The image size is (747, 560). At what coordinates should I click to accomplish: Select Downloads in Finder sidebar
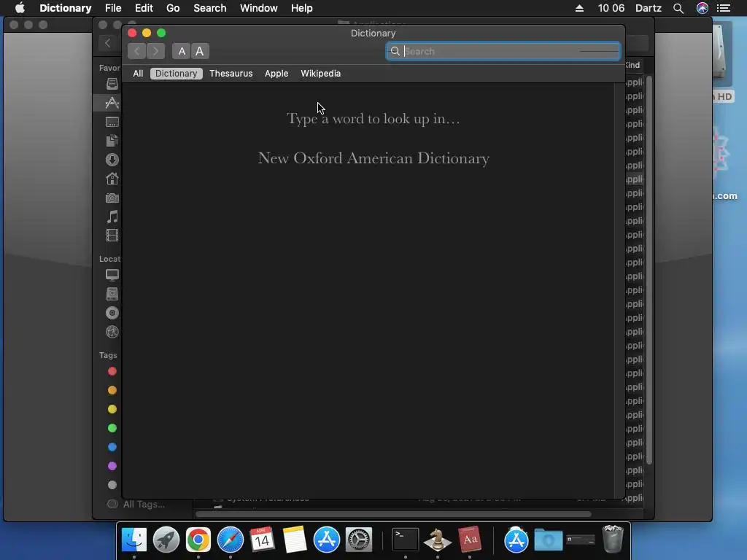coord(112,160)
